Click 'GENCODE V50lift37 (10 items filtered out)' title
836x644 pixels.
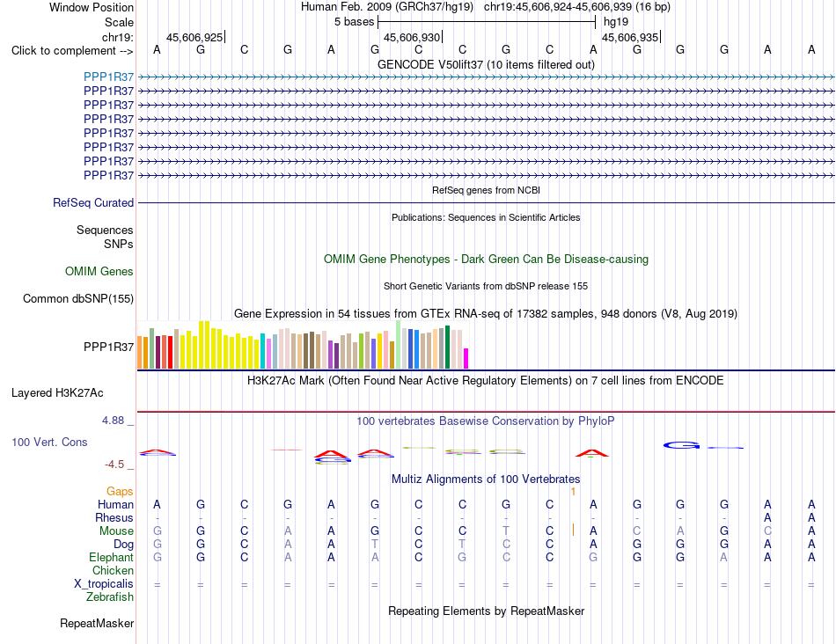click(x=486, y=64)
